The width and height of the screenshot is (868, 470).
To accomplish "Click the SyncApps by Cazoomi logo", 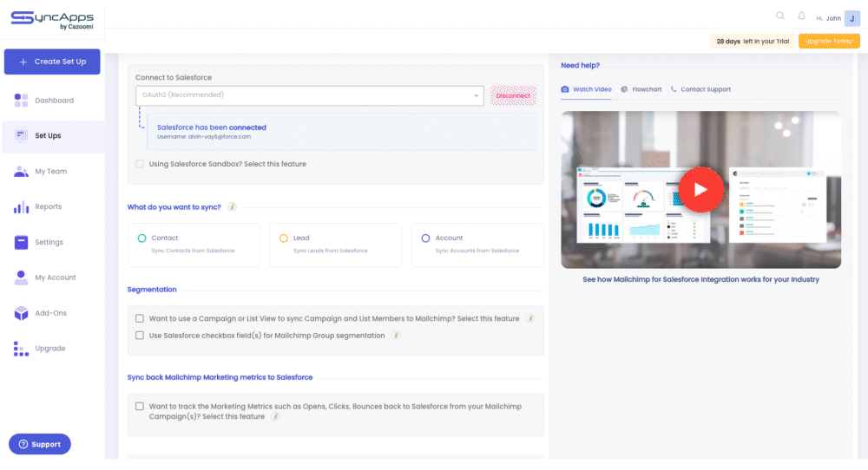I will click(x=53, y=21).
